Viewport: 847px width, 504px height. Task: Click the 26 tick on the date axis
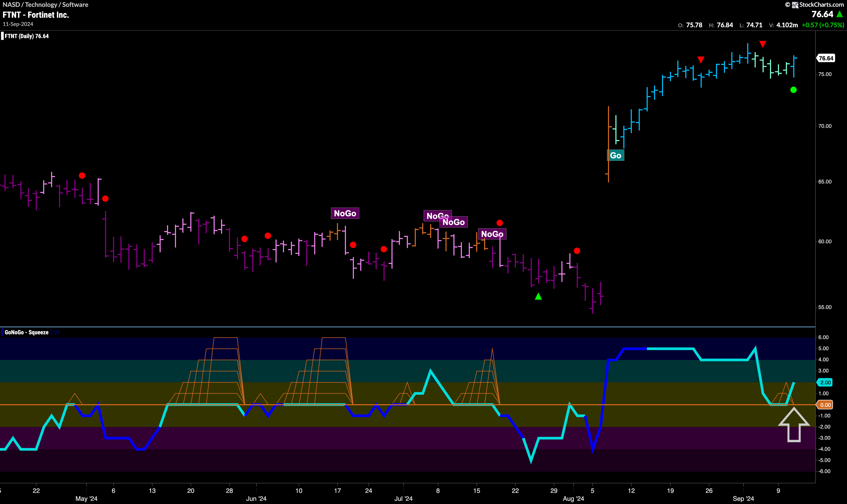709,491
